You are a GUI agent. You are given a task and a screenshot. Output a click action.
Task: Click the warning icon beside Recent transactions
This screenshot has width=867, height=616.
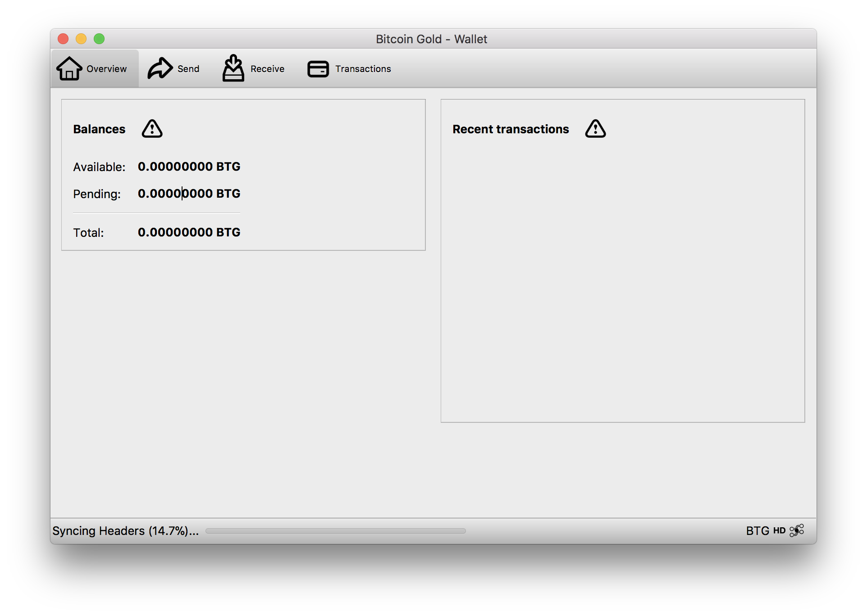click(596, 129)
